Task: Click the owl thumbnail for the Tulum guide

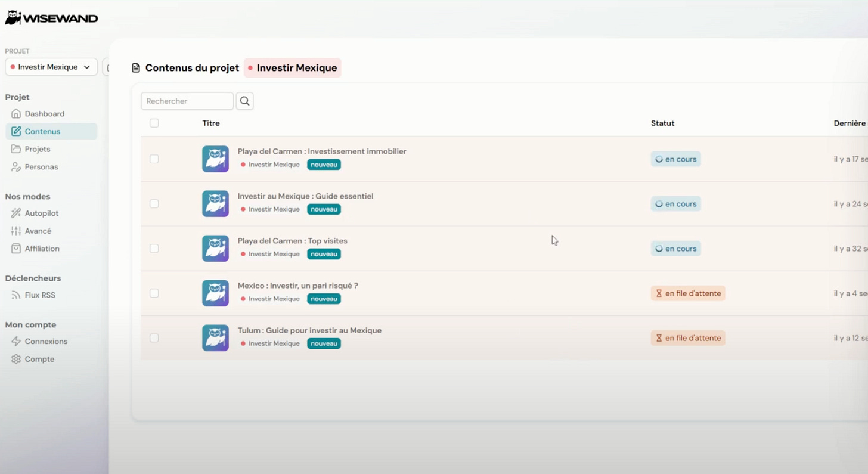Action: (x=215, y=338)
